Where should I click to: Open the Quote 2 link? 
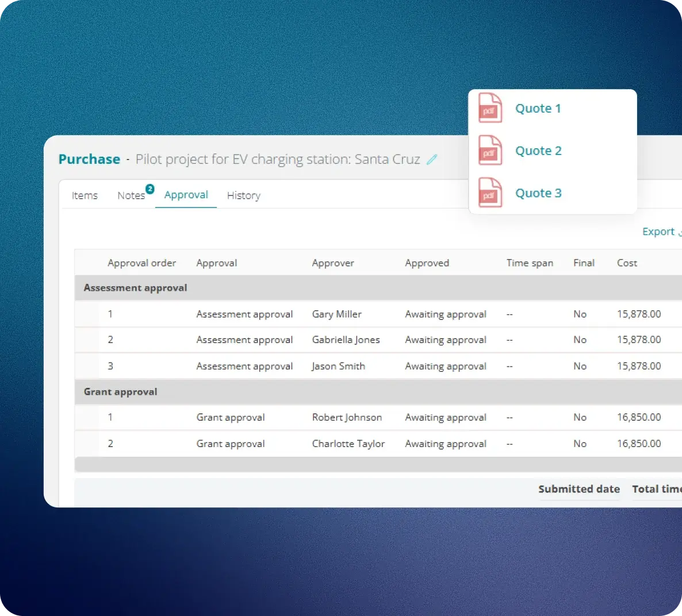[538, 151]
